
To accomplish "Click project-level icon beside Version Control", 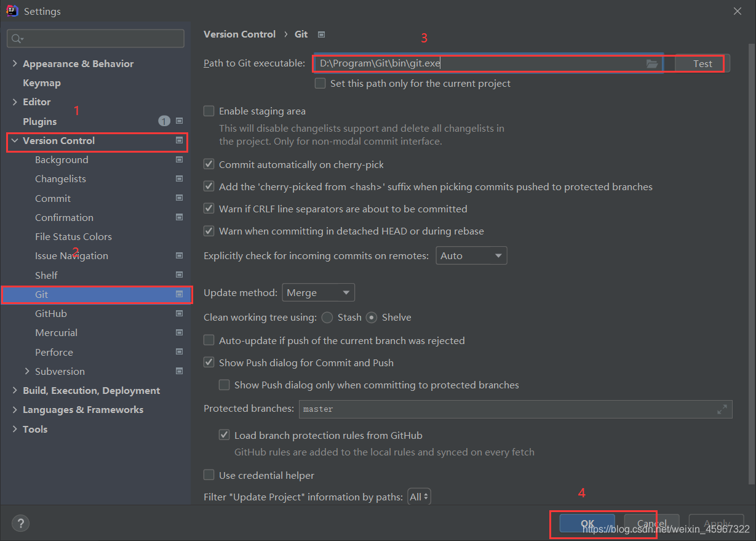I will pos(180,140).
